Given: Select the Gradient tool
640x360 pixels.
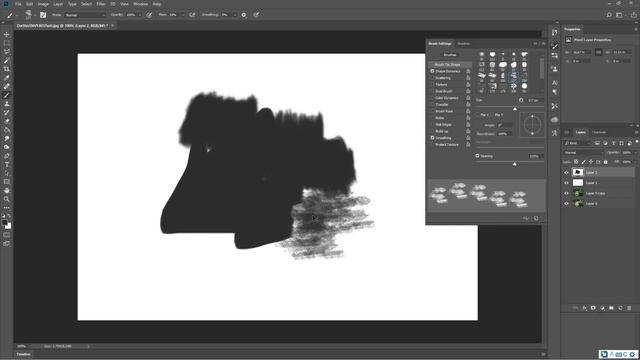Looking at the screenshot, I should point(7,130).
